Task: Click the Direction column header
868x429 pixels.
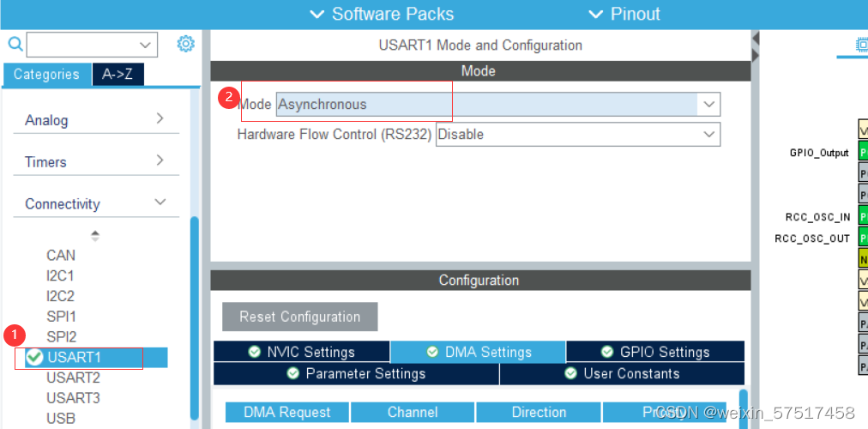Action: (x=539, y=413)
